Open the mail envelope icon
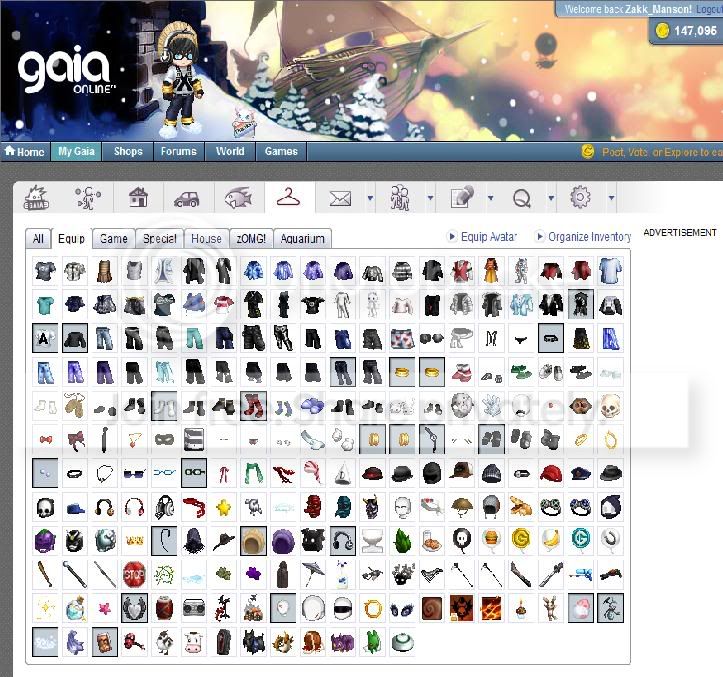This screenshot has width=723, height=677. pyautogui.click(x=340, y=199)
